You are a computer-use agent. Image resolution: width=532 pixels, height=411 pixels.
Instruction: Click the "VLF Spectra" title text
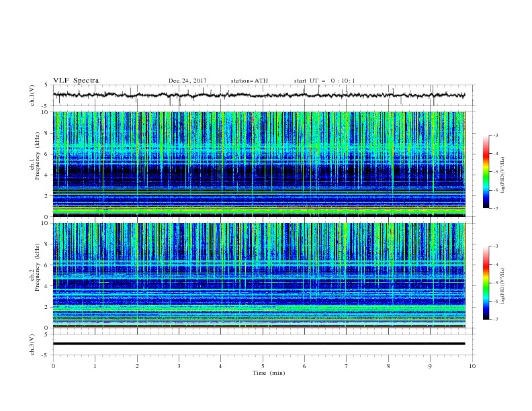pyautogui.click(x=76, y=81)
